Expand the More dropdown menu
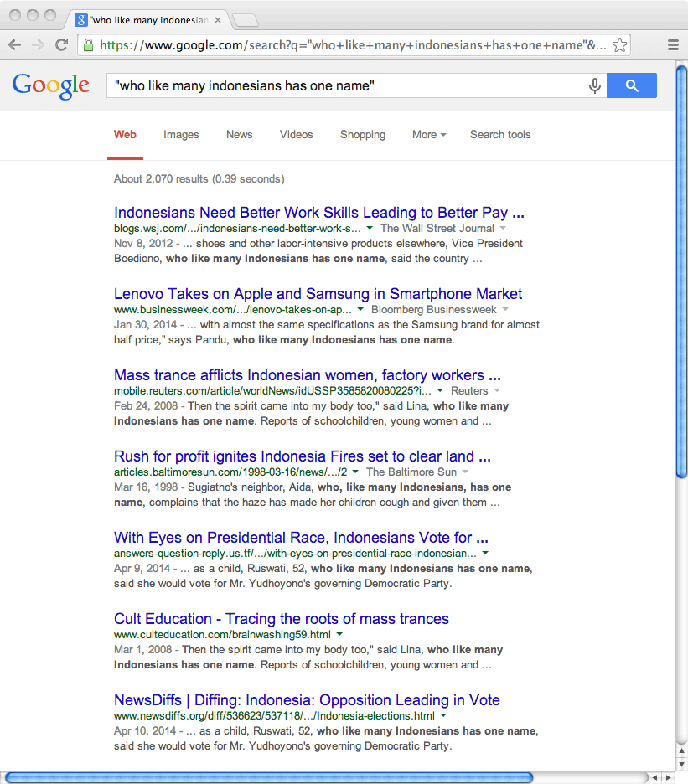 point(429,135)
